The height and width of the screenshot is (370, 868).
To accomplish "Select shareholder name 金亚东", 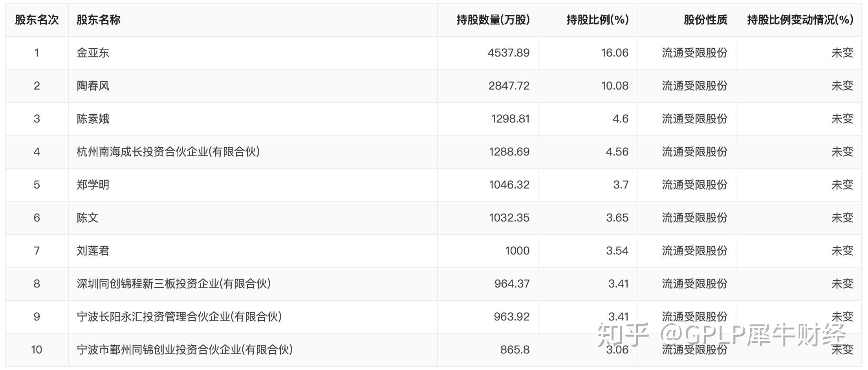I will 93,53.
